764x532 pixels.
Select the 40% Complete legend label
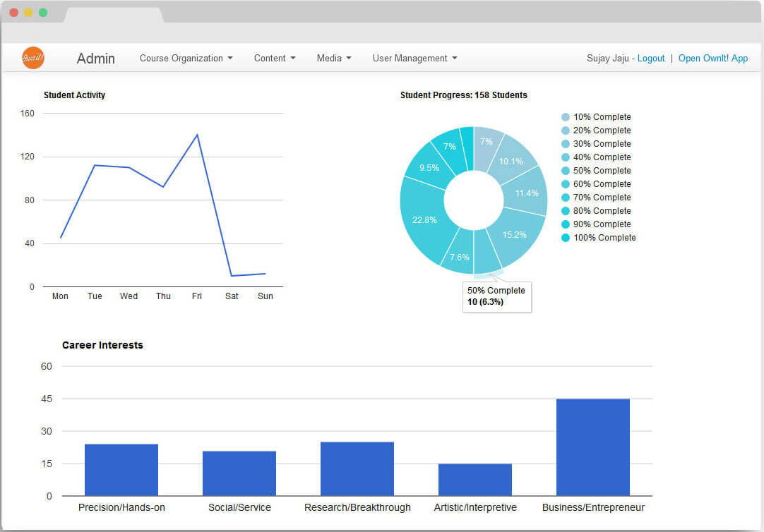(x=602, y=157)
